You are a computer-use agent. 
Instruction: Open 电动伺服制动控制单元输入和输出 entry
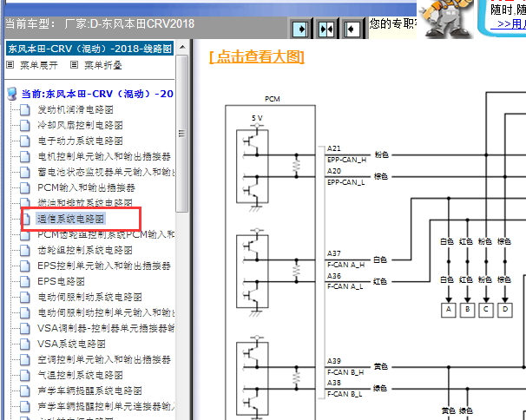coord(106,312)
